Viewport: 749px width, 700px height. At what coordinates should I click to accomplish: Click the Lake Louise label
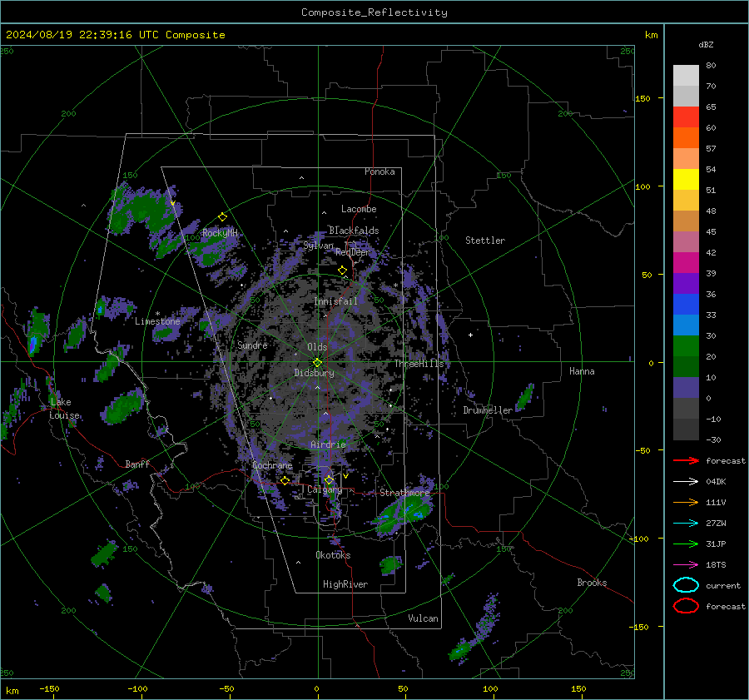click(x=64, y=409)
